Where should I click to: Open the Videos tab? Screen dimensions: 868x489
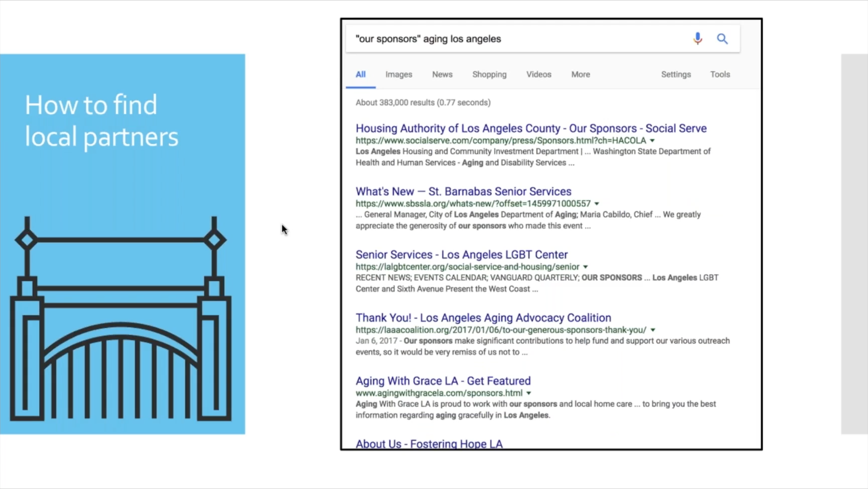(x=539, y=74)
